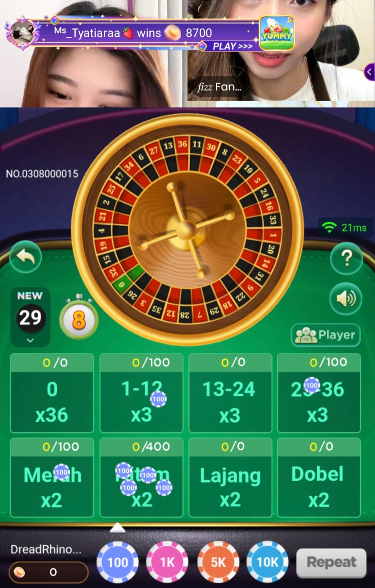
Task: Open the Player list button
Action: [x=325, y=335]
